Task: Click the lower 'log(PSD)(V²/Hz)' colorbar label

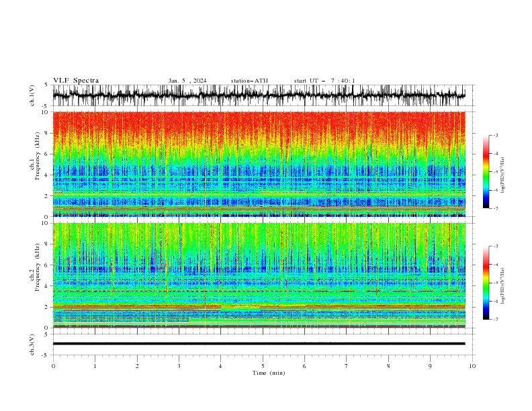Action: (x=502, y=286)
